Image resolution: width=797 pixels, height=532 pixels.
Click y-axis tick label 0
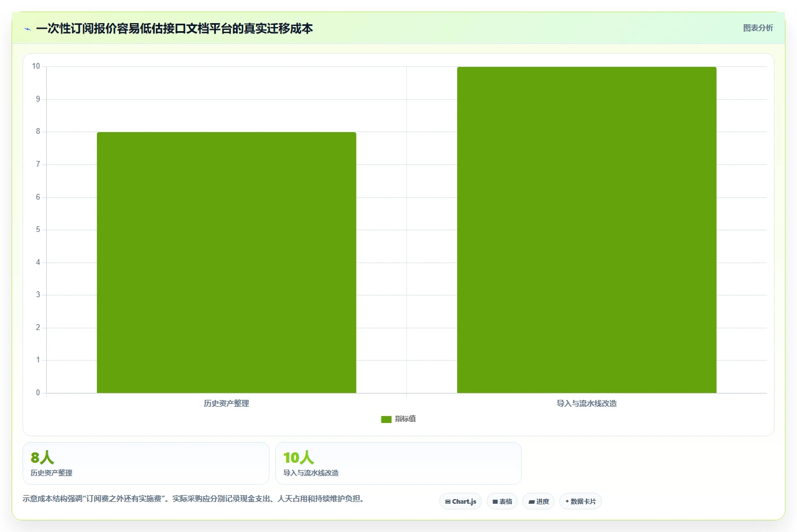tap(38, 393)
